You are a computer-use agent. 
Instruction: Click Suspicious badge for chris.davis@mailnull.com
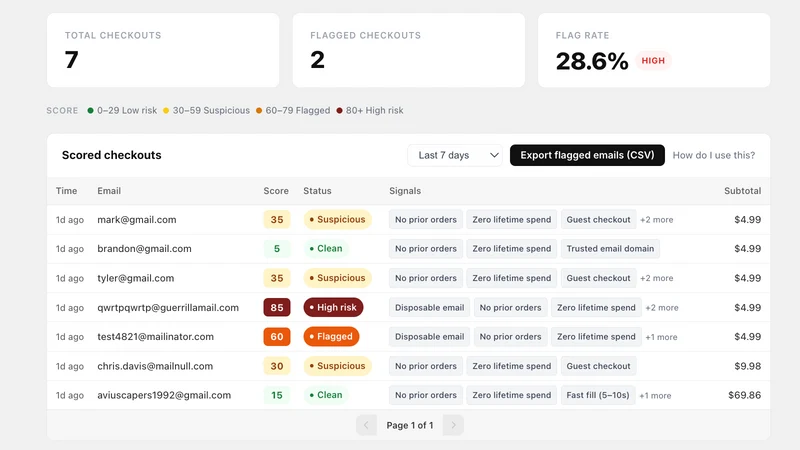click(x=337, y=366)
